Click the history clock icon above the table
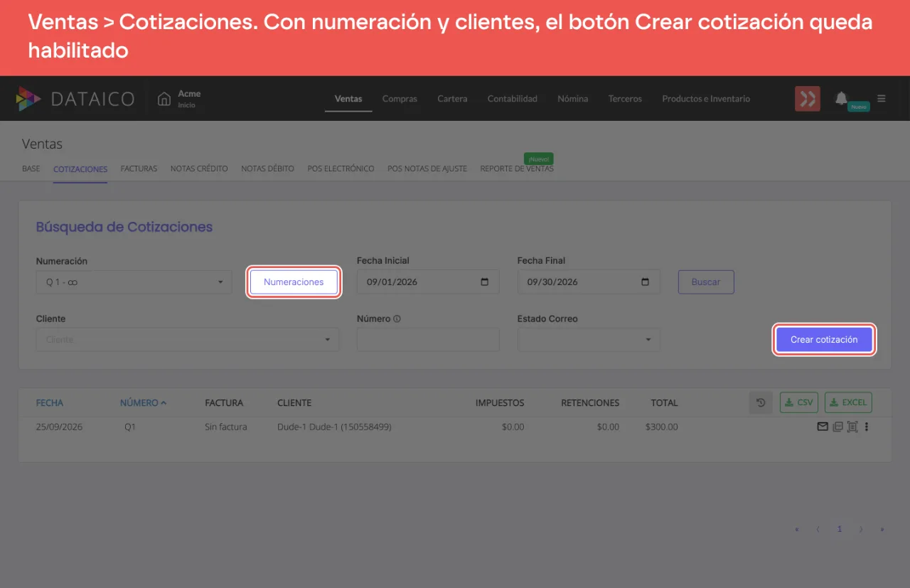 tap(761, 402)
